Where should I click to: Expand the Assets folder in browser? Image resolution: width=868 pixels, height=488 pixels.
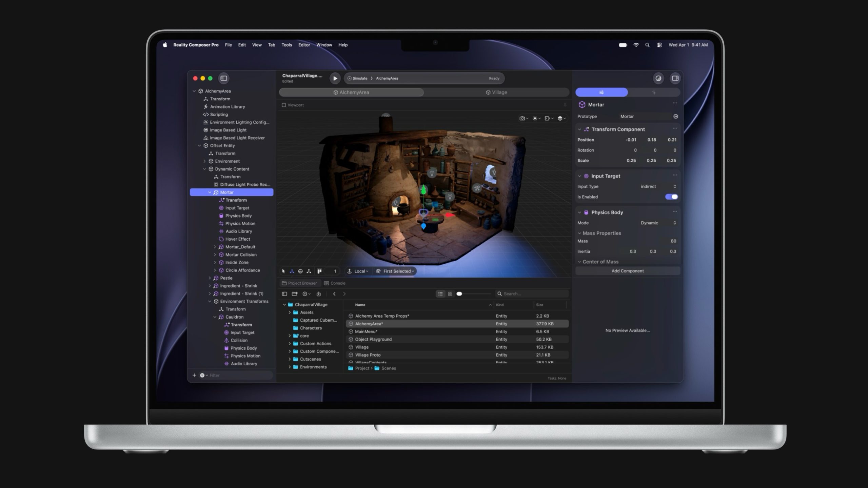[x=290, y=312]
